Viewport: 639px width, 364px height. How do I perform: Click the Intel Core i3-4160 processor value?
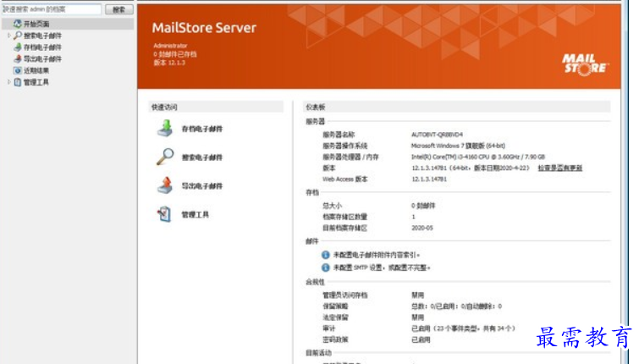point(478,157)
